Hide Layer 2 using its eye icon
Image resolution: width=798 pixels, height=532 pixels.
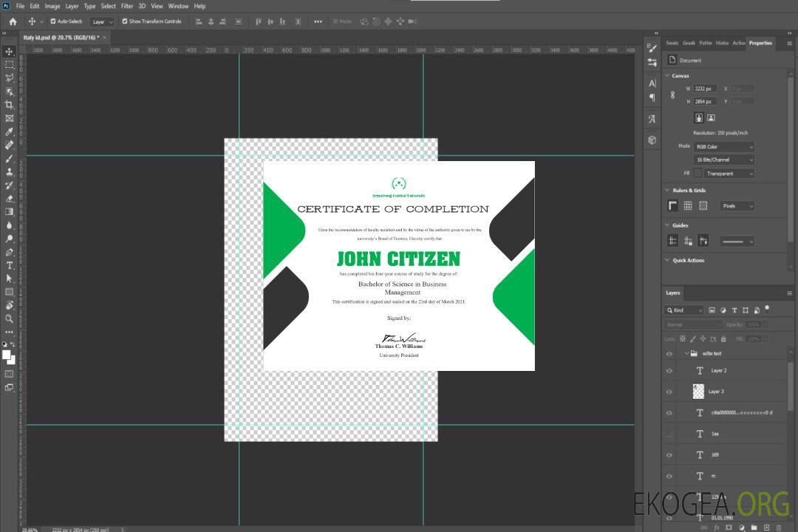669,371
